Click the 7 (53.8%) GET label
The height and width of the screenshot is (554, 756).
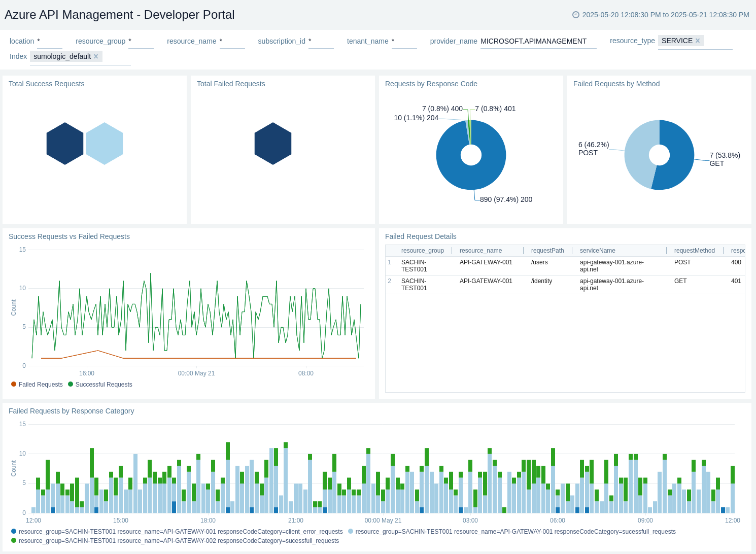pyautogui.click(x=725, y=159)
